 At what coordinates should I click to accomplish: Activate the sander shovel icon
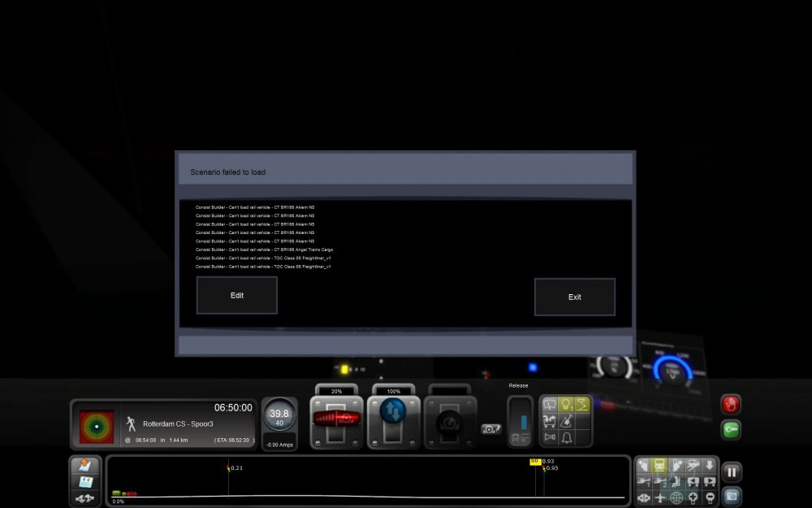click(565, 421)
